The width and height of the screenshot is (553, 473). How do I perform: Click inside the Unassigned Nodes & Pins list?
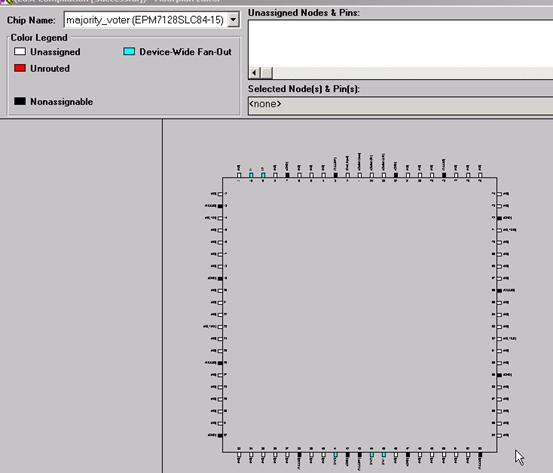click(401, 43)
